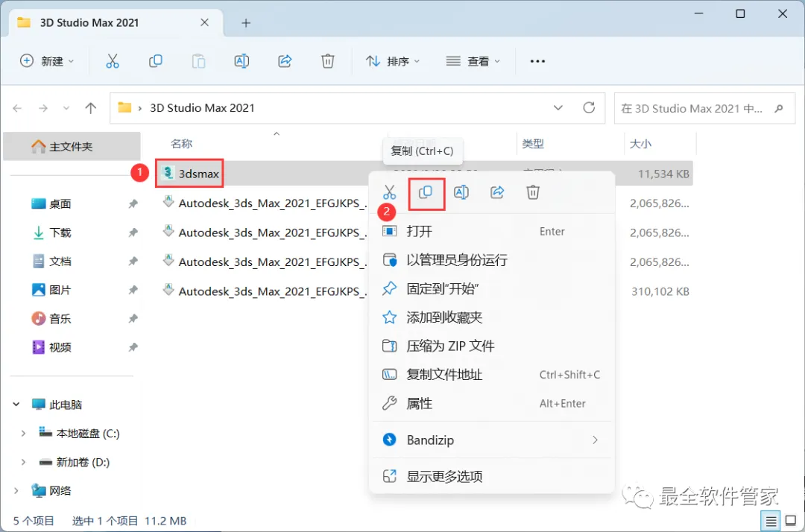Sort by the 大小 column header
The image size is (805, 532).
pyautogui.click(x=640, y=144)
